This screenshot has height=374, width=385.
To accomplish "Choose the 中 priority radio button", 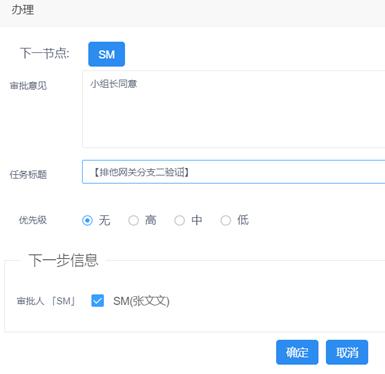I will 179,220.
